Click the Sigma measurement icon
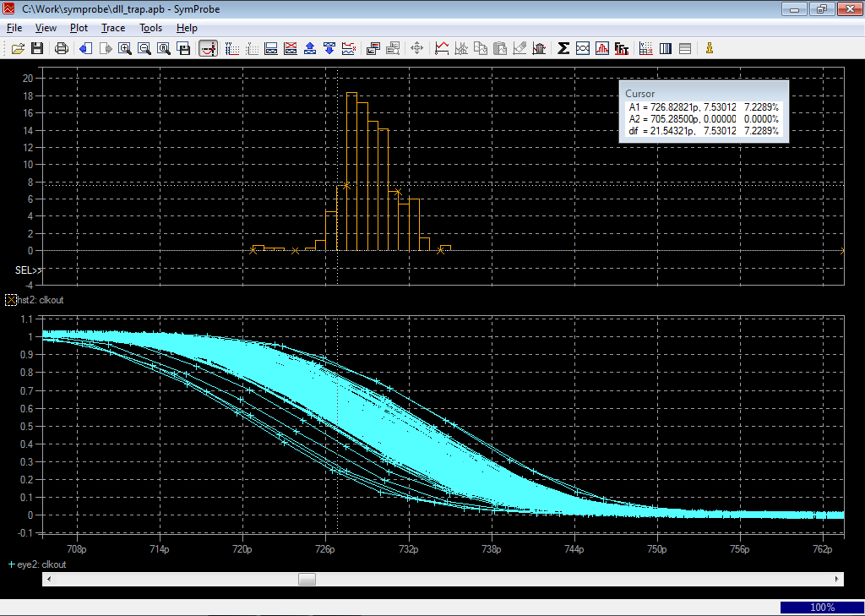The width and height of the screenshot is (865, 616). (x=563, y=48)
